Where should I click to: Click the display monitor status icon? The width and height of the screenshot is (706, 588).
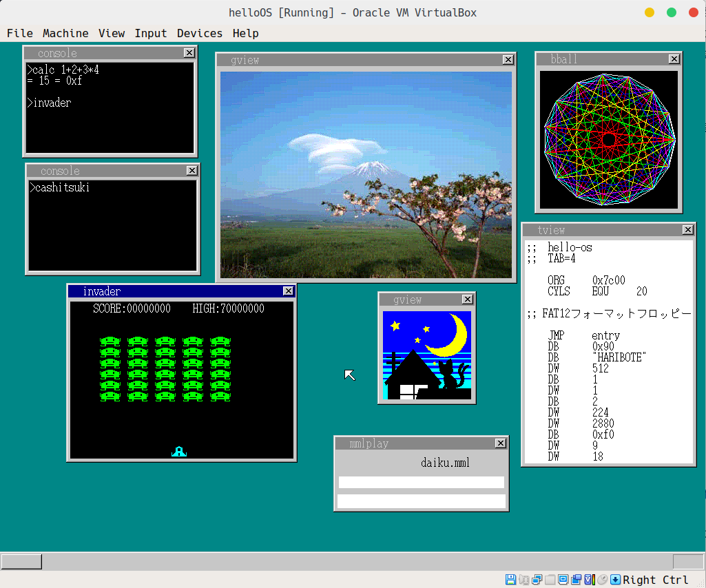tap(563, 580)
